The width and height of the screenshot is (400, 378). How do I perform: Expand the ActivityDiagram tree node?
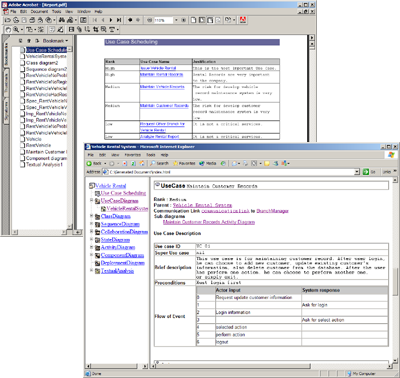click(x=92, y=247)
